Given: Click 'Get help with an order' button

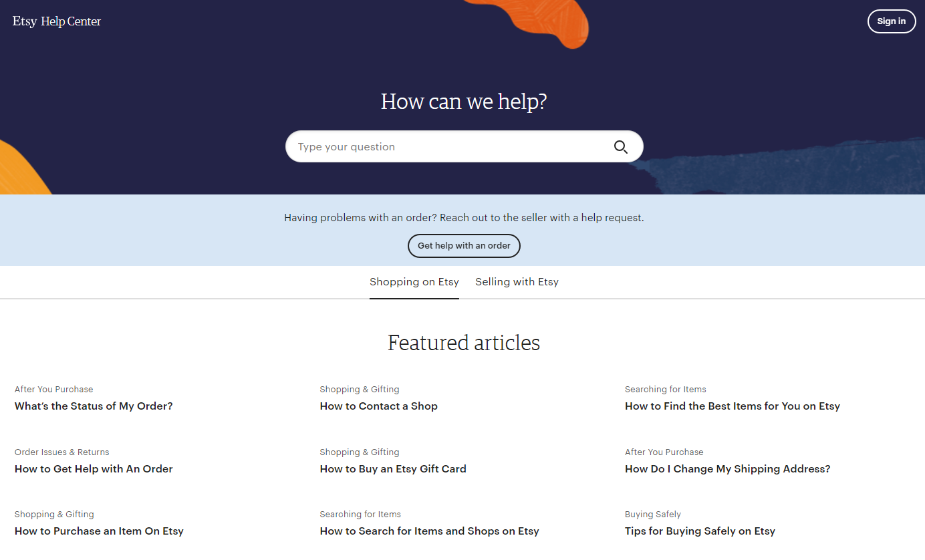Looking at the screenshot, I should (x=464, y=246).
